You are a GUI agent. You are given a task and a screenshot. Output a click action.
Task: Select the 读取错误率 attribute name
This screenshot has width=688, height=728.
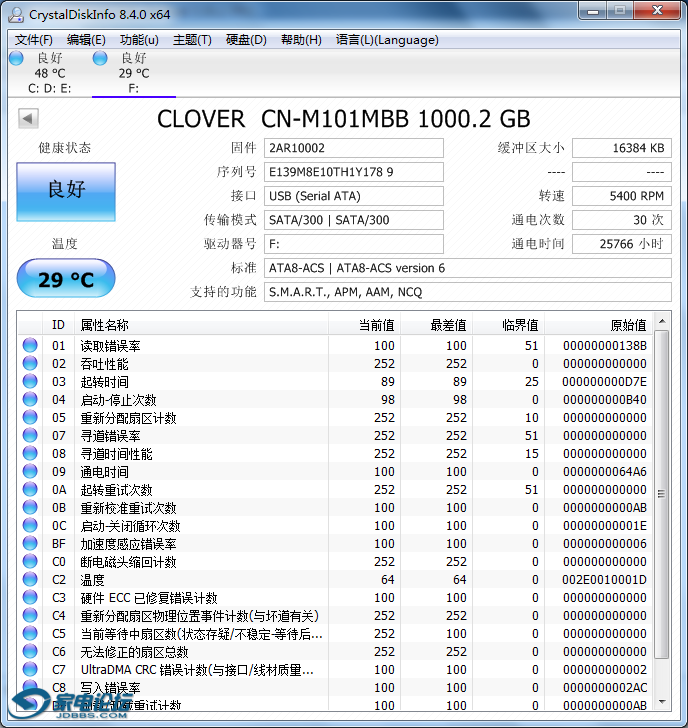[x=110, y=345]
